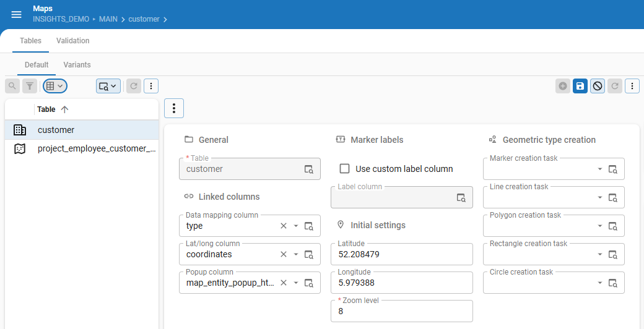The width and height of the screenshot is (644, 329).
Task: Open the grid view type dropdown
Action: pos(55,86)
